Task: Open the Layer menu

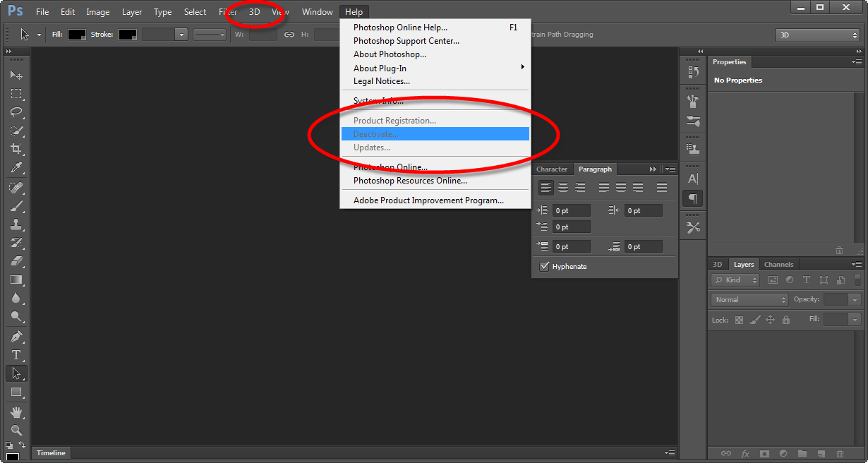Action: (132, 12)
